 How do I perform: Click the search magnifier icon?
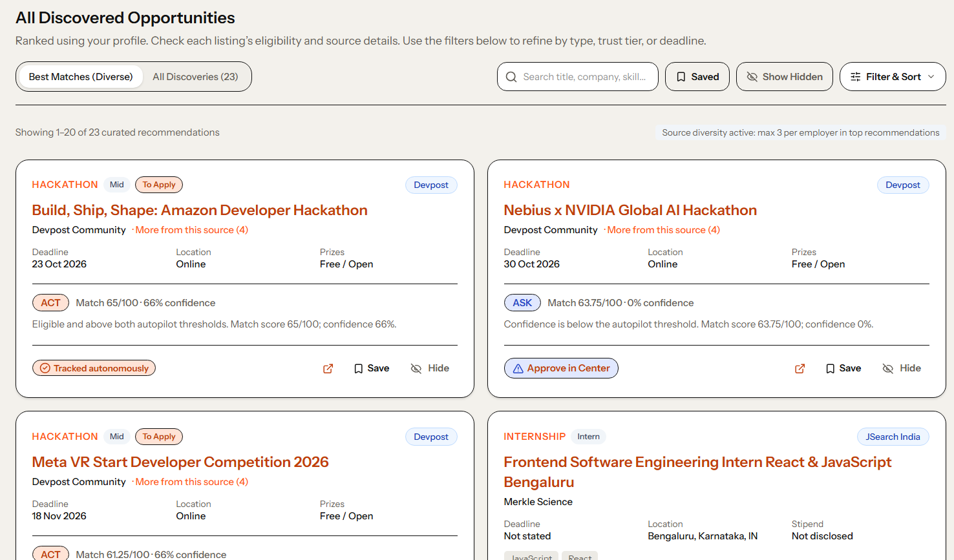pyautogui.click(x=511, y=77)
